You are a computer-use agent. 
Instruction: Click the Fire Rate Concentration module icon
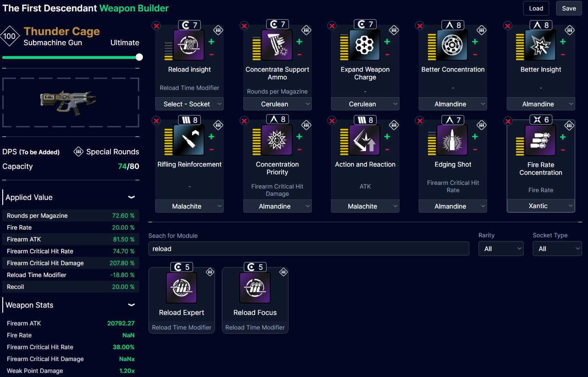click(x=541, y=141)
